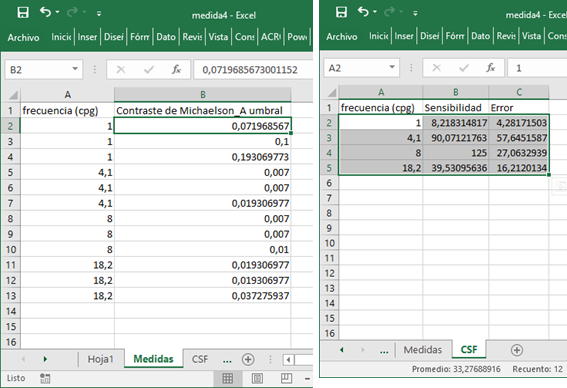Click Cancel X icon in right formula bar

click(x=436, y=68)
